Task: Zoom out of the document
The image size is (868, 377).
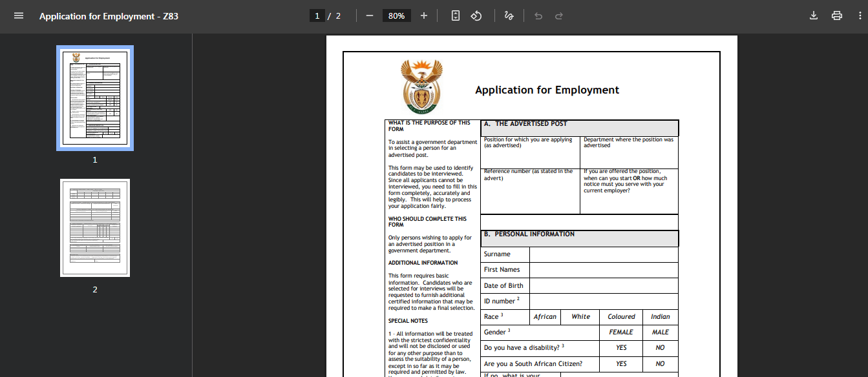Action: (x=368, y=15)
